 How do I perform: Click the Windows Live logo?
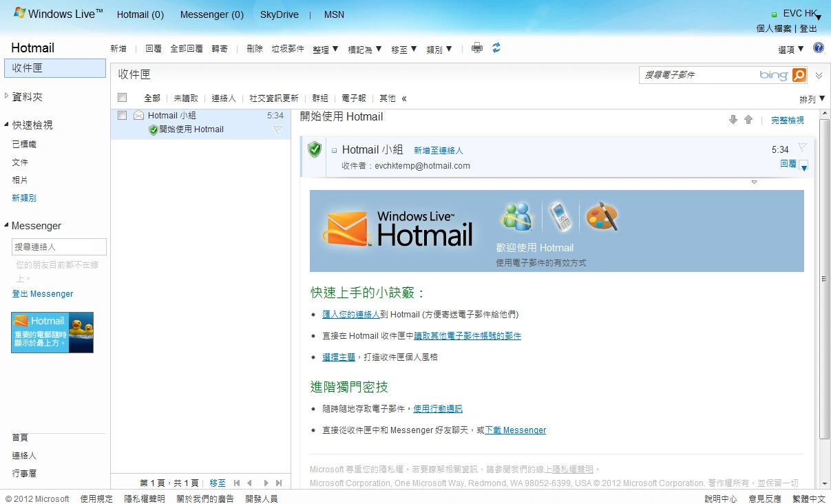[x=58, y=14]
